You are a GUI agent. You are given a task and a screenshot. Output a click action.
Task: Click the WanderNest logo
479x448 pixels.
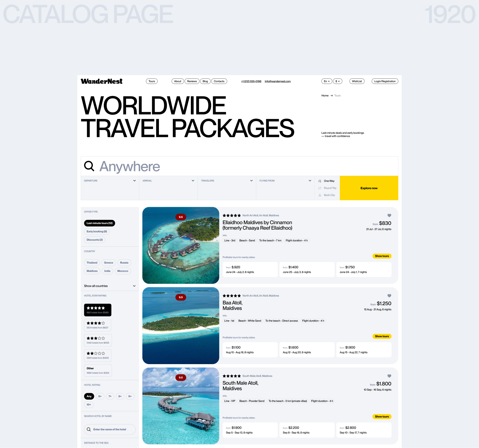point(102,81)
